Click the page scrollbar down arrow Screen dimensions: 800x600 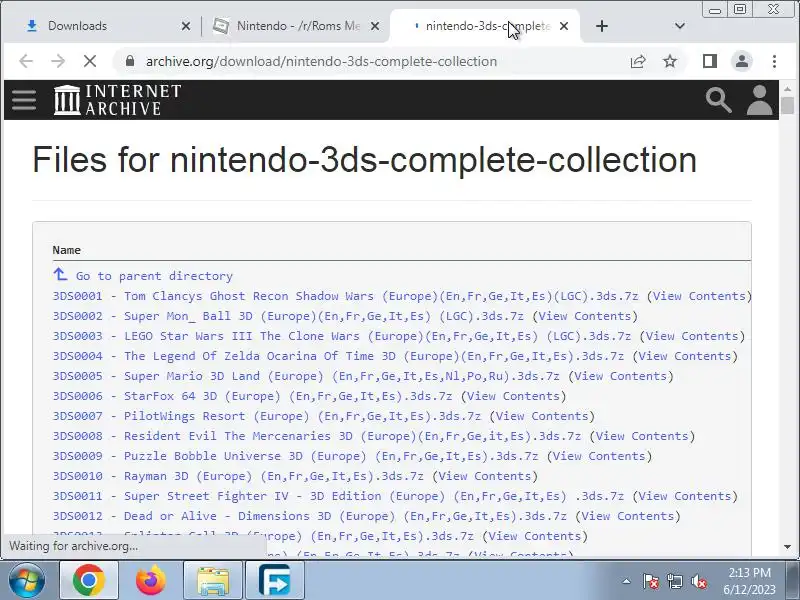point(788,547)
